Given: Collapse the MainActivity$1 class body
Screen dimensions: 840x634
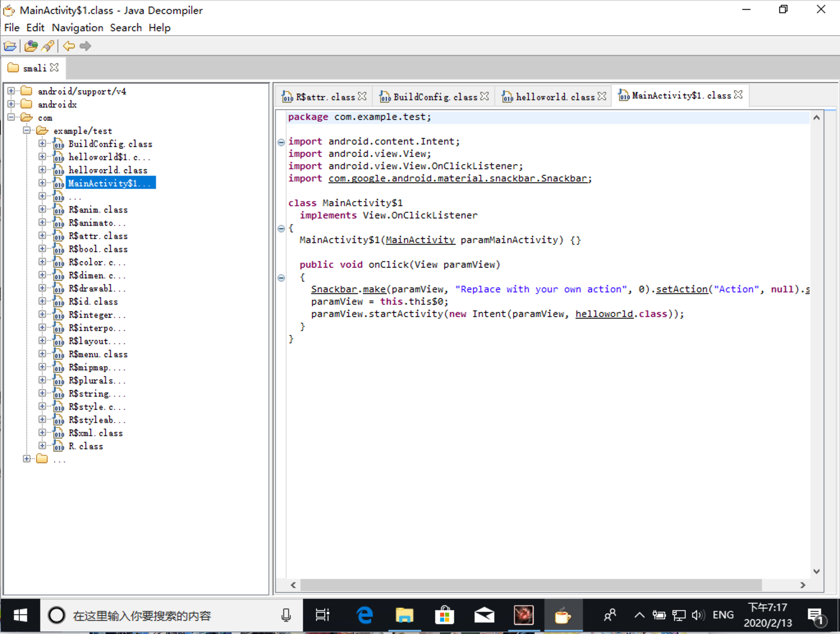Looking at the screenshot, I should [281, 229].
